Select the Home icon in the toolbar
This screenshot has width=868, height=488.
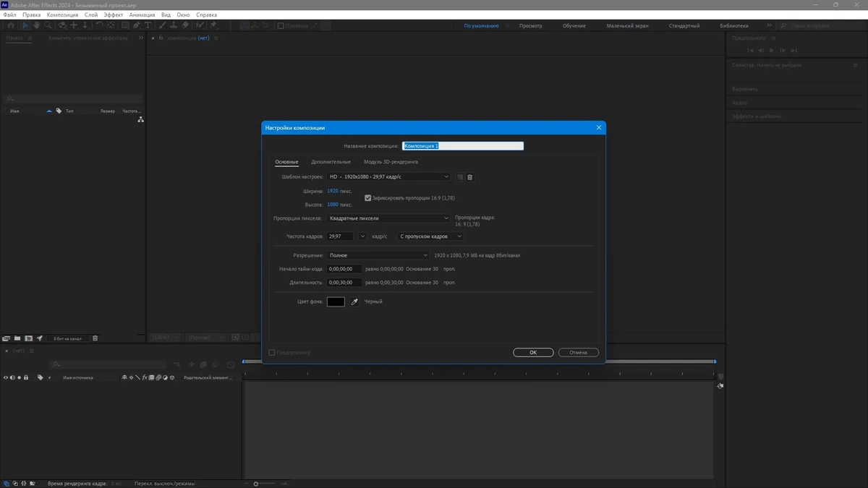[11, 25]
